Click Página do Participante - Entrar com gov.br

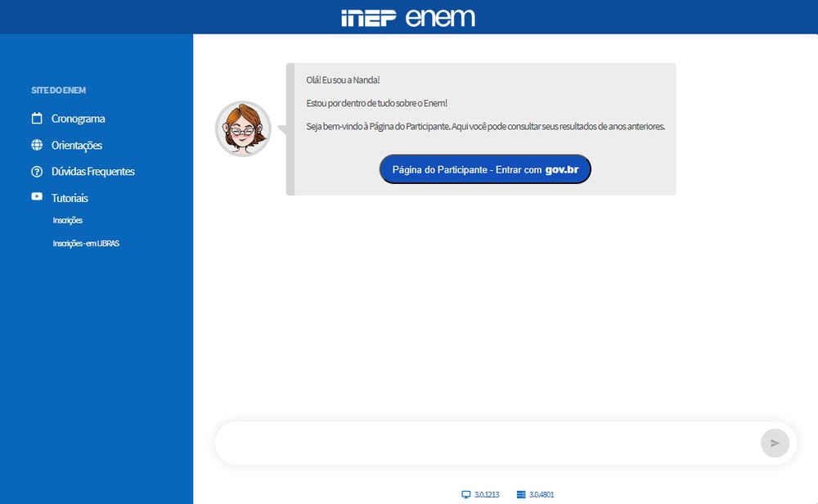pyautogui.click(x=484, y=169)
